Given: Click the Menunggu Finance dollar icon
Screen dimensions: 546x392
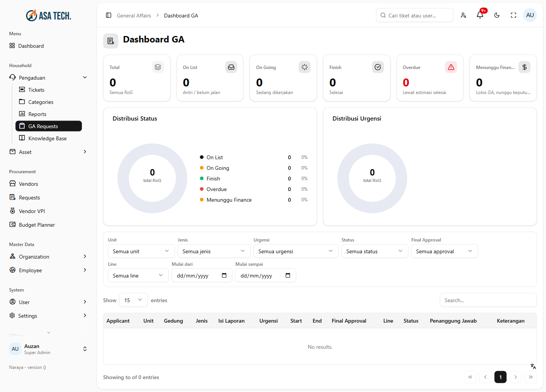Looking at the screenshot, I should (x=524, y=67).
